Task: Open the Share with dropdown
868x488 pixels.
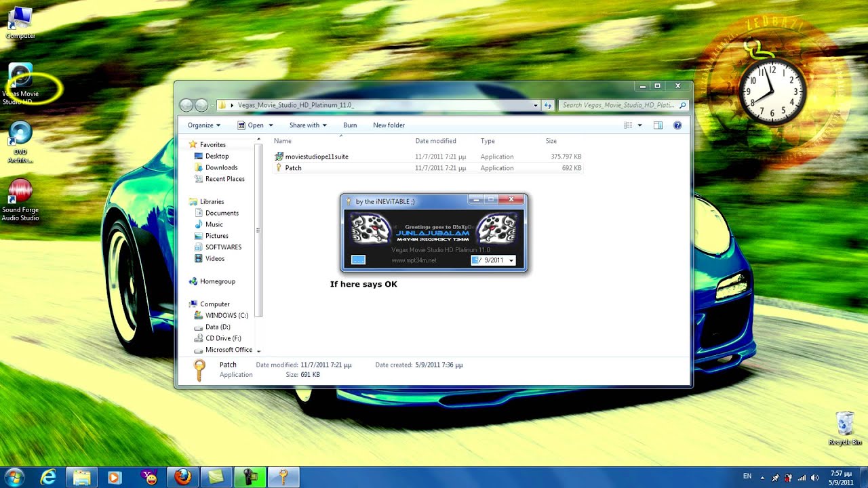Action: point(308,125)
